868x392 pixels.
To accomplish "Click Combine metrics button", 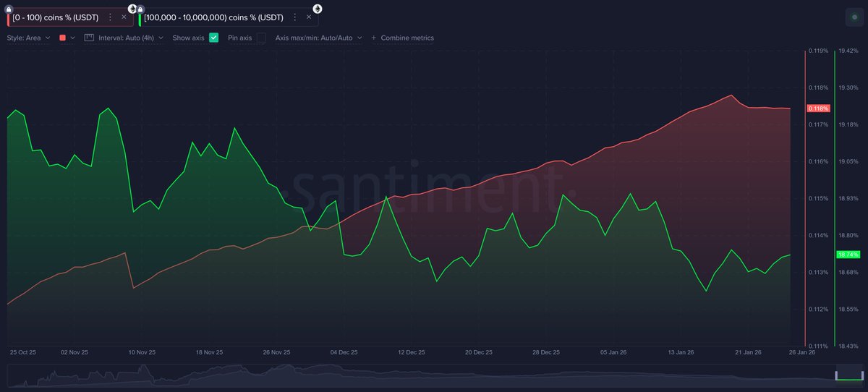I will 403,37.
